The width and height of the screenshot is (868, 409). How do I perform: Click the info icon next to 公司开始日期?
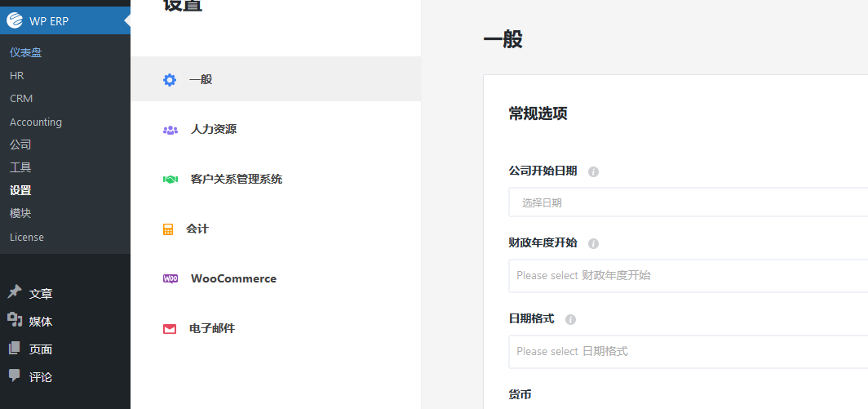coord(593,171)
